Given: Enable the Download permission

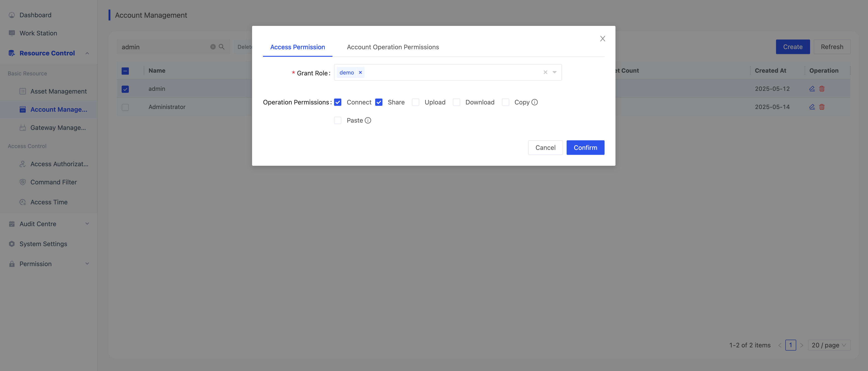Looking at the screenshot, I should (456, 102).
